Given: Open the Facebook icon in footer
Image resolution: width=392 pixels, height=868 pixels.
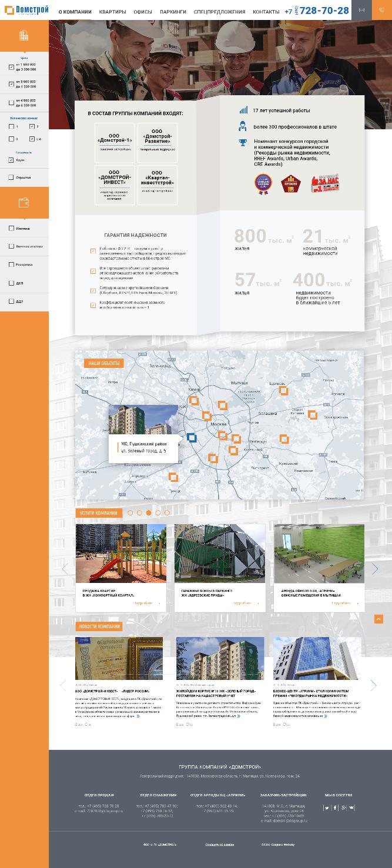Looking at the screenshot, I should click(335, 807).
